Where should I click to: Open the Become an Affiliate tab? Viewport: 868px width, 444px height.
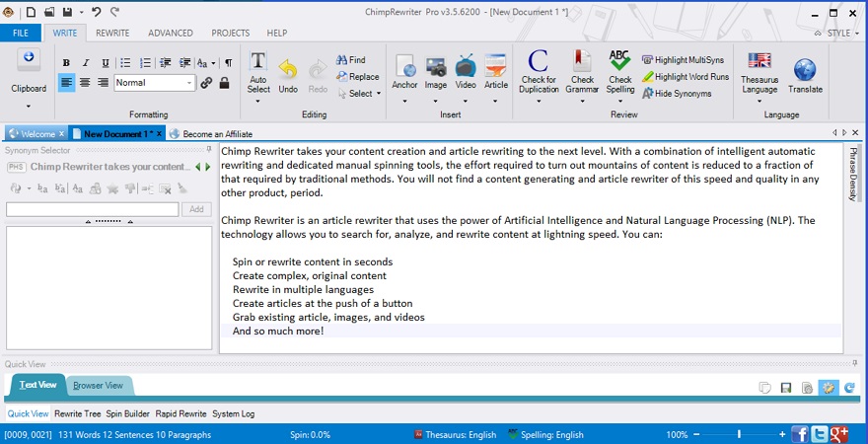[x=211, y=134]
